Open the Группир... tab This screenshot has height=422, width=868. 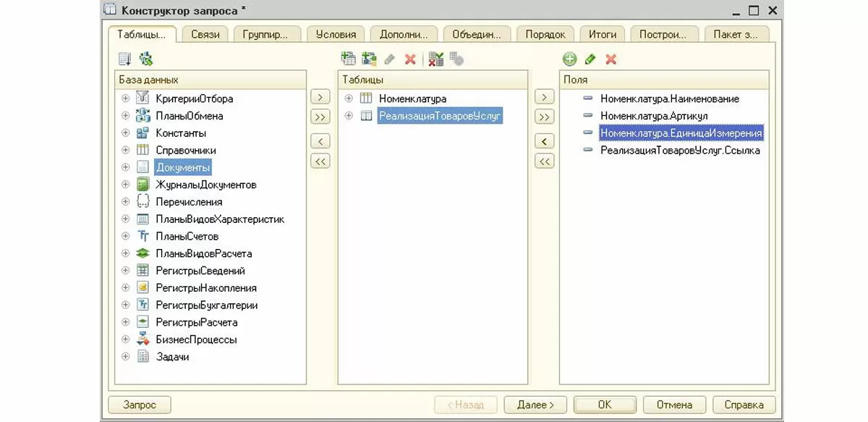point(267,34)
